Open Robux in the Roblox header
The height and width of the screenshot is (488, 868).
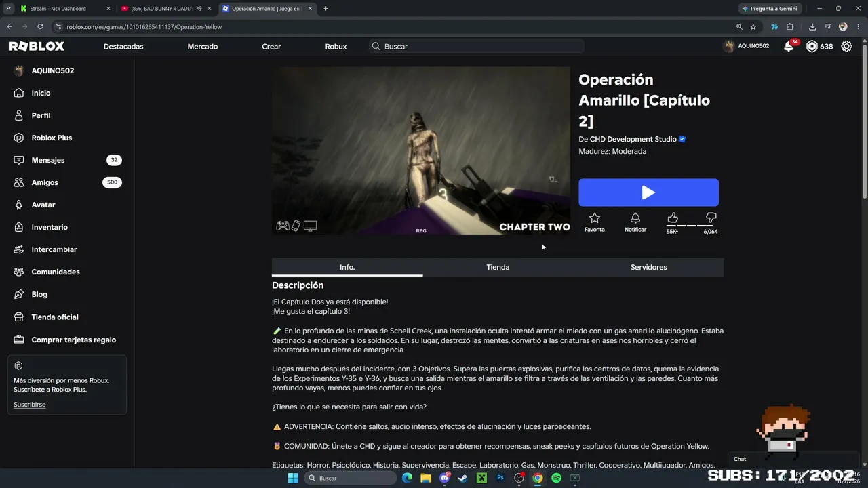[336, 47]
